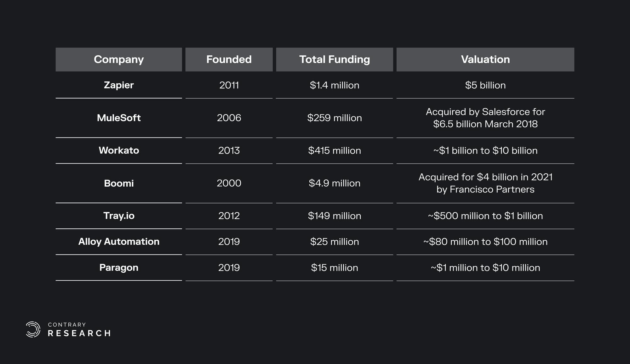Select the Zapier company name cell
Image resolution: width=630 pixels, height=364 pixels.
[x=119, y=85]
